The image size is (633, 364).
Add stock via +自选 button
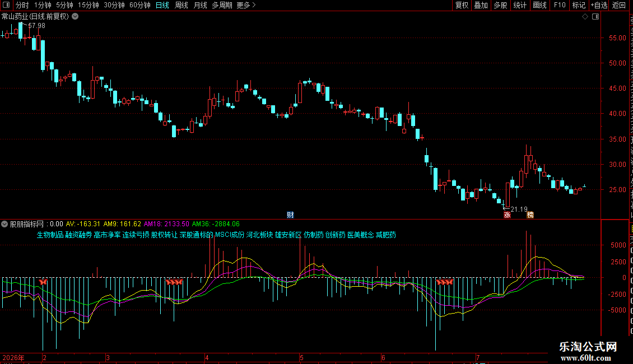(x=599, y=5)
